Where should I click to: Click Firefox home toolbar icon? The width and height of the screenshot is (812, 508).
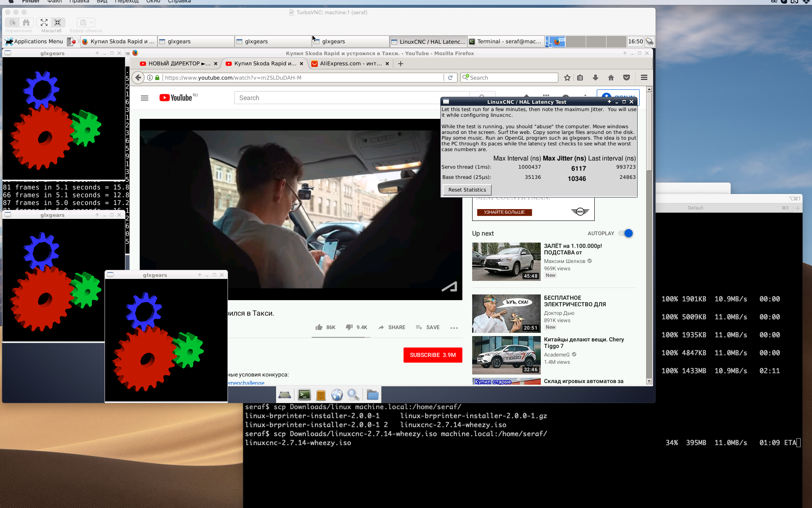coord(611,78)
